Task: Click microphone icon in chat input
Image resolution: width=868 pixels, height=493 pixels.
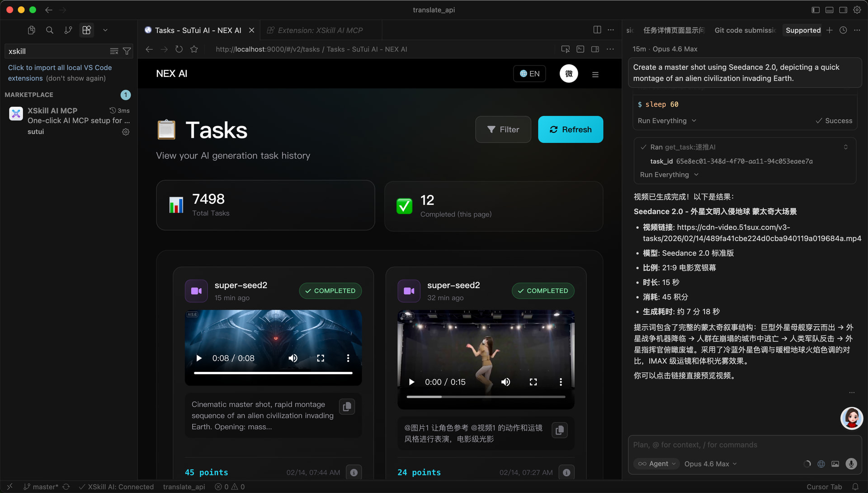Action: click(851, 464)
